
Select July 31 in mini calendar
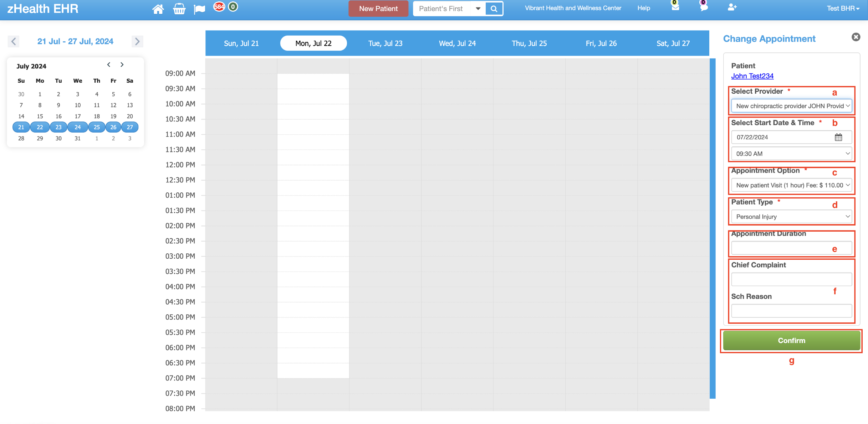point(77,138)
